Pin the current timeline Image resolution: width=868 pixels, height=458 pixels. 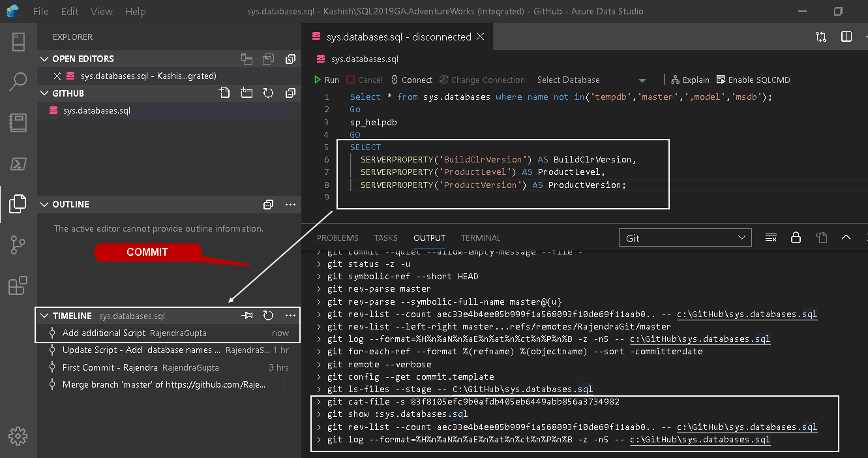coord(247,316)
